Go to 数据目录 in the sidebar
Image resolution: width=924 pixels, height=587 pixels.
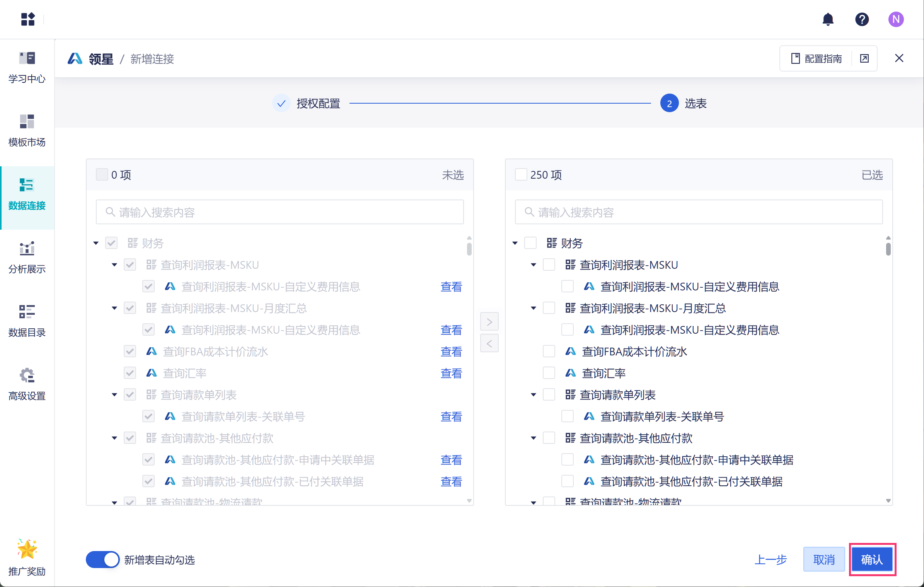coord(27,320)
